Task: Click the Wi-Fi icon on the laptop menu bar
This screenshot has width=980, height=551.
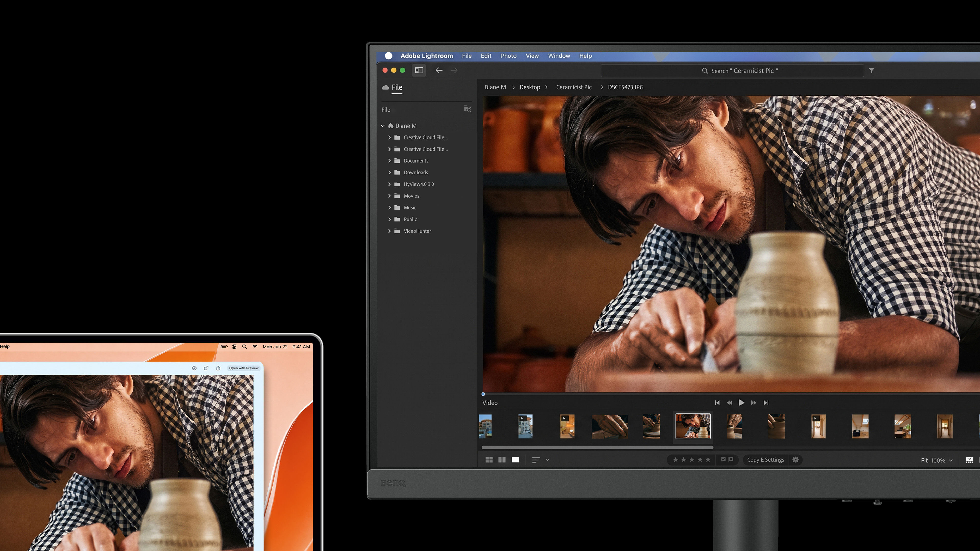Action: (255, 347)
